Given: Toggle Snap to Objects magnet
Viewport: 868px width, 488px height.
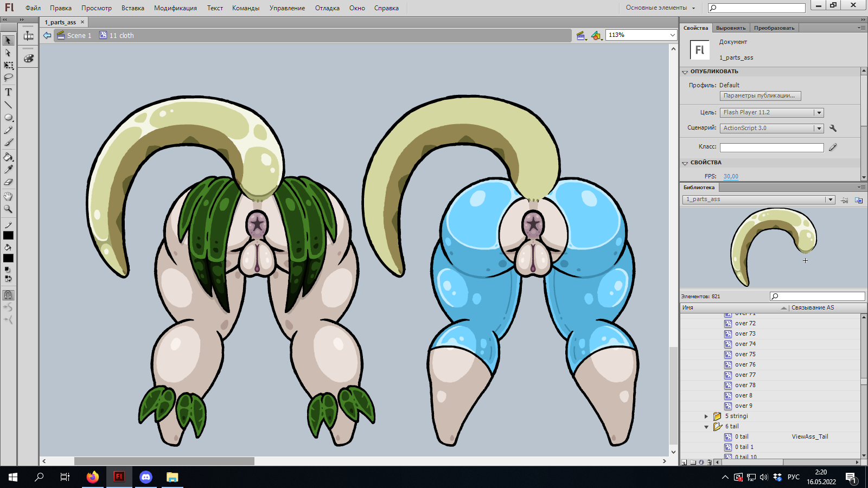Looking at the screenshot, I should 8,295.
